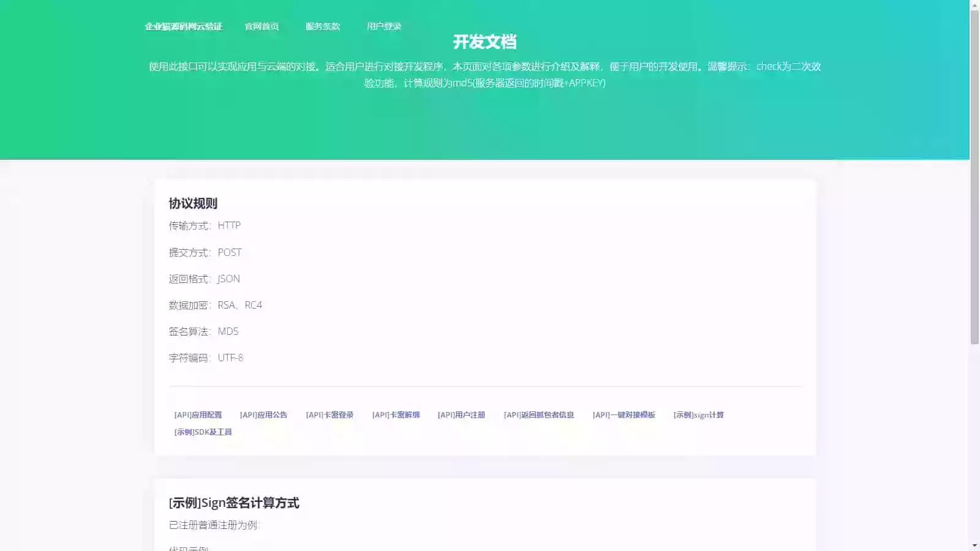
Task: Click the 企业猫源码网云验证 site logo link
Action: coord(184,26)
